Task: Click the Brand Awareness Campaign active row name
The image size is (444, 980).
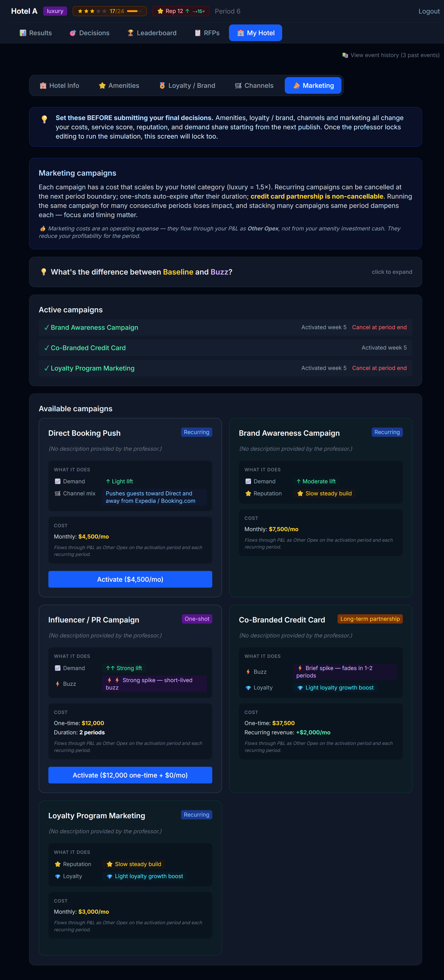Action: [x=94, y=328]
